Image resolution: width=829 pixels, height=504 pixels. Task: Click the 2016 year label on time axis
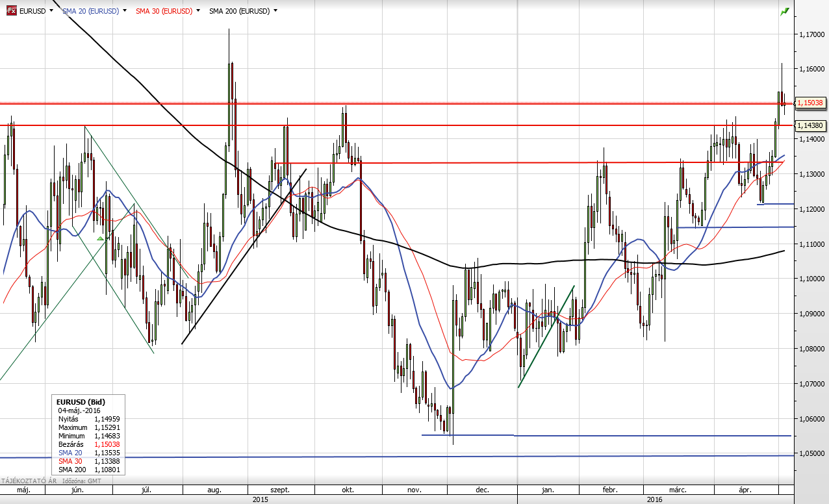654,499
